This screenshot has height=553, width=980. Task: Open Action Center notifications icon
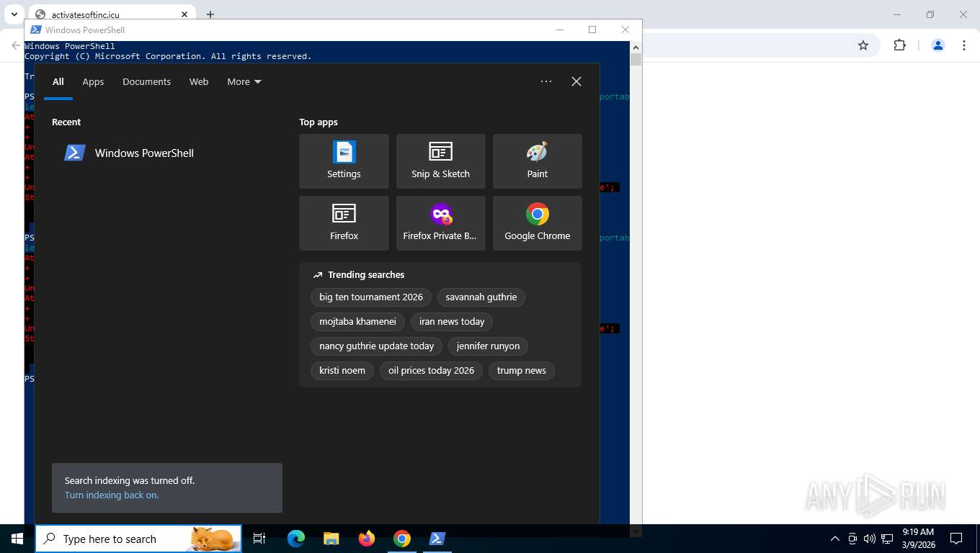[956, 539]
